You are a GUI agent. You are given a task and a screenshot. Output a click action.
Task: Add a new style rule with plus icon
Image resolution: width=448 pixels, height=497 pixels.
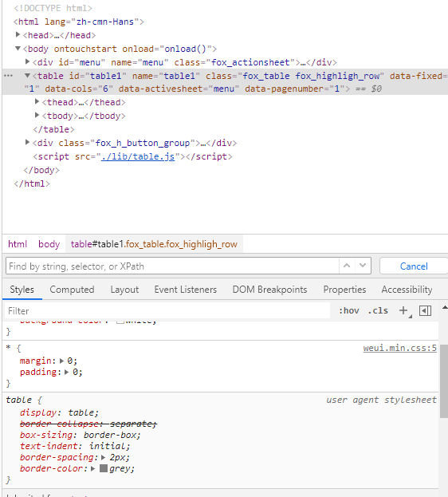coord(403,310)
